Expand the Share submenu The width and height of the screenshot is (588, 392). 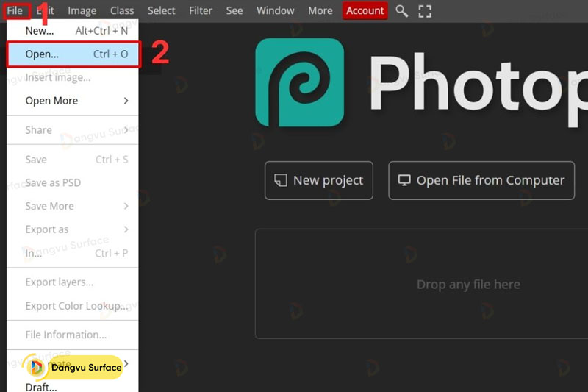[73, 129]
